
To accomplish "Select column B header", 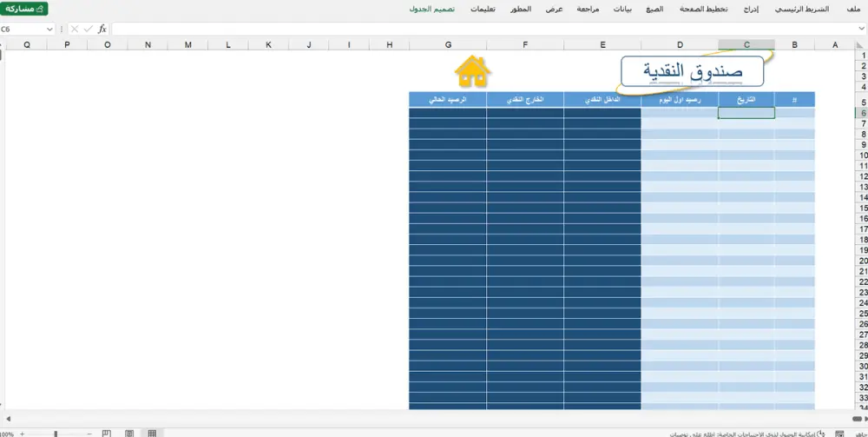I will tap(794, 45).
